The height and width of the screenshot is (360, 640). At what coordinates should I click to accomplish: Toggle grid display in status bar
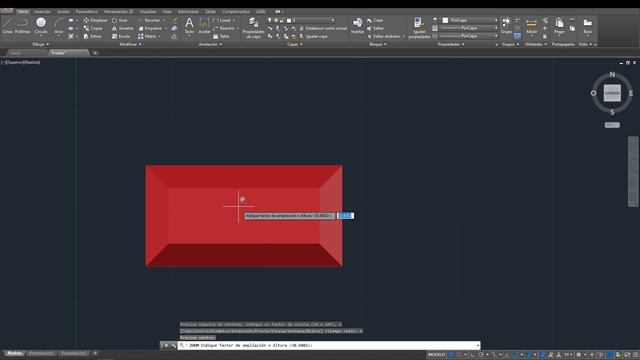click(451, 355)
